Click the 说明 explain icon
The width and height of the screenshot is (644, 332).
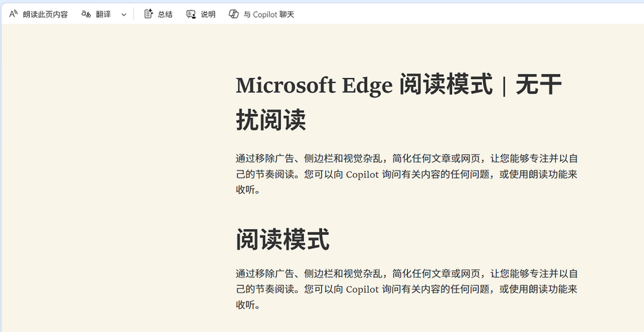tap(191, 14)
